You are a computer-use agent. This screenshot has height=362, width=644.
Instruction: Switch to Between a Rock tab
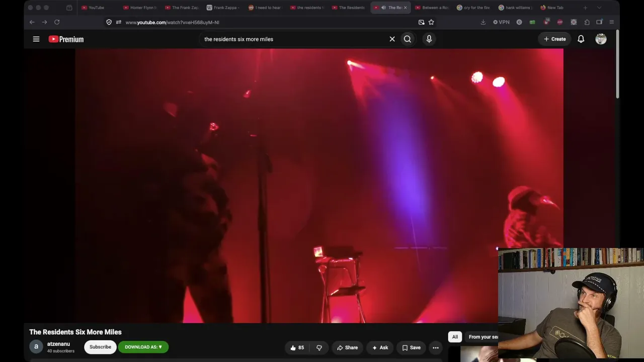tap(432, 8)
